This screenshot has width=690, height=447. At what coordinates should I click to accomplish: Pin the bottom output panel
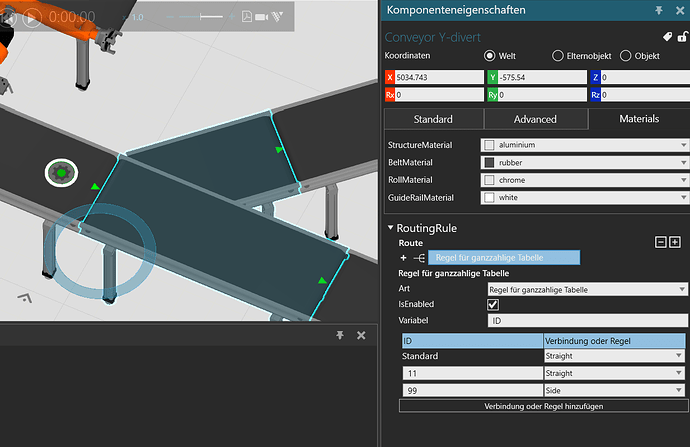(x=340, y=335)
